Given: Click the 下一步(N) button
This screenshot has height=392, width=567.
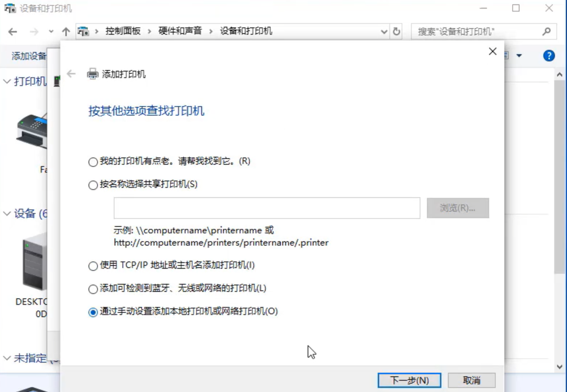Looking at the screenshot, I should click(409, 380).
